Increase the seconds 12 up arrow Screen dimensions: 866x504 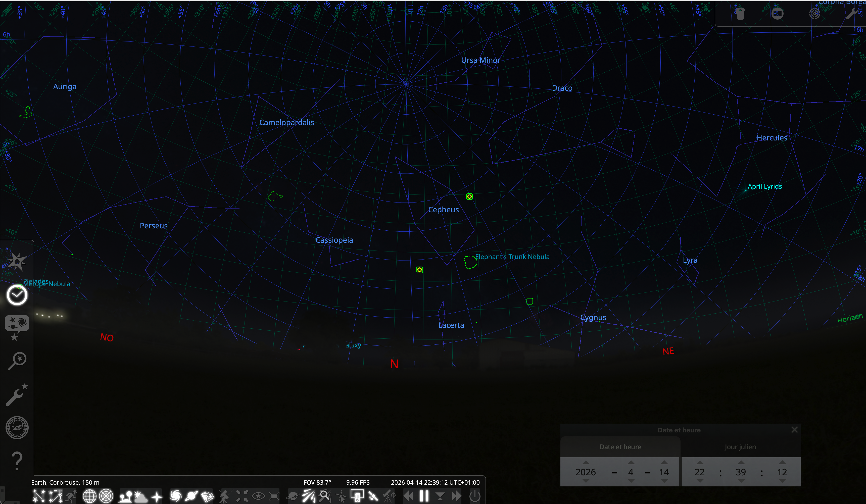(x=782, y=463)
